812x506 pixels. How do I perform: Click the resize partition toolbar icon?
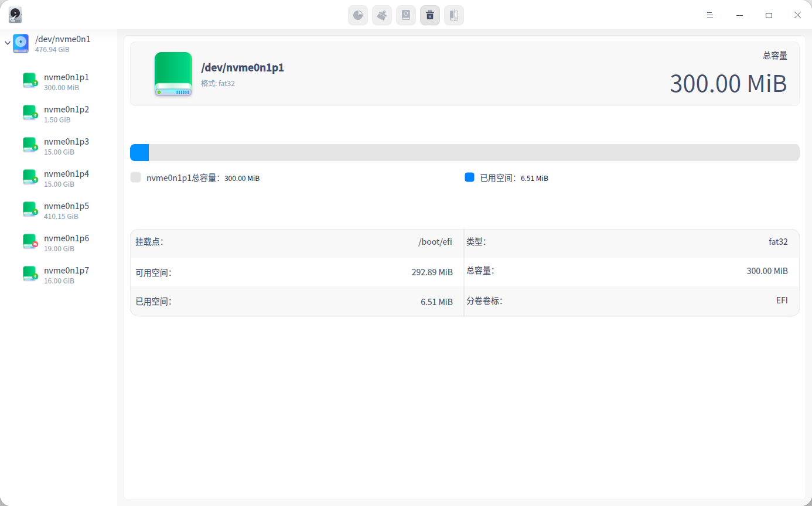pyautogui.click(x=454, y=15)
